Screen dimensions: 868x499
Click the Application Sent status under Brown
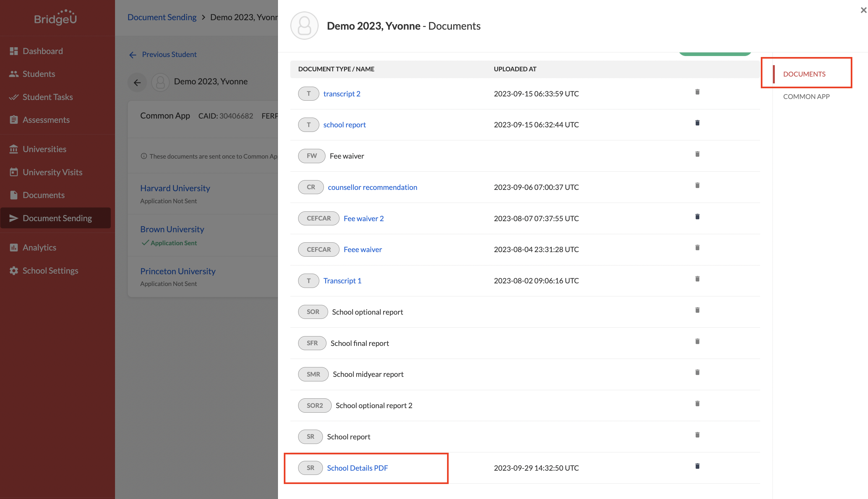click(x=169, y=243)
